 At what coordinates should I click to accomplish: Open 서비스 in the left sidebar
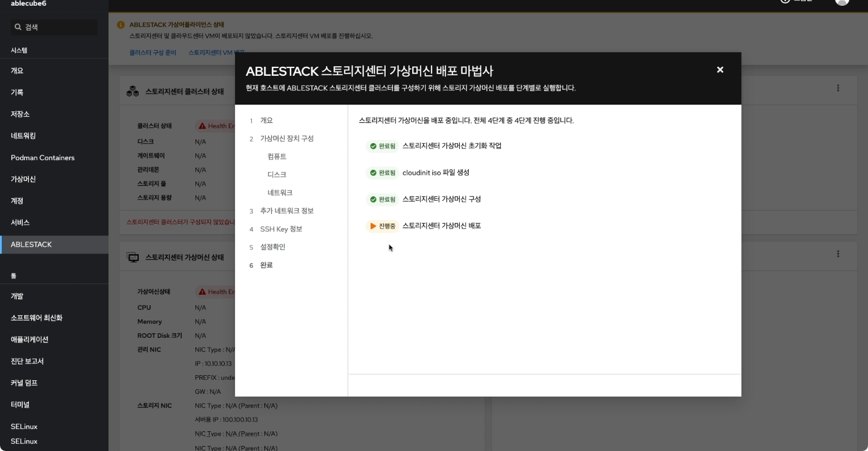[54, 223]
